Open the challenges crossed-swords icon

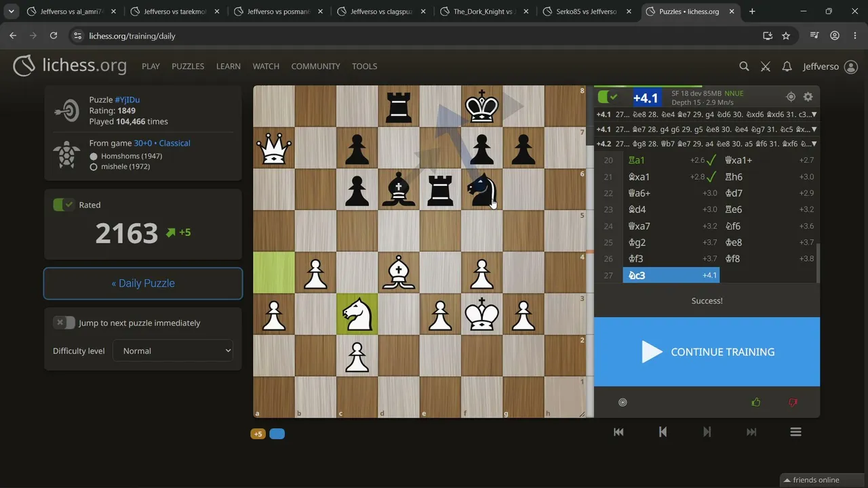[766, 66]
